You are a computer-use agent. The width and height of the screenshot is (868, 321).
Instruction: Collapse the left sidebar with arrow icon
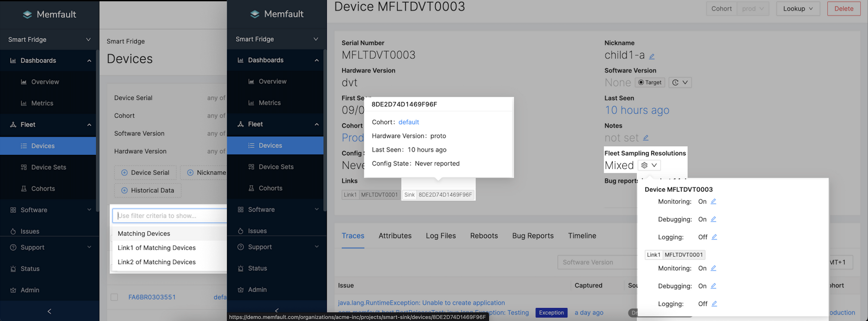point(49,311)
